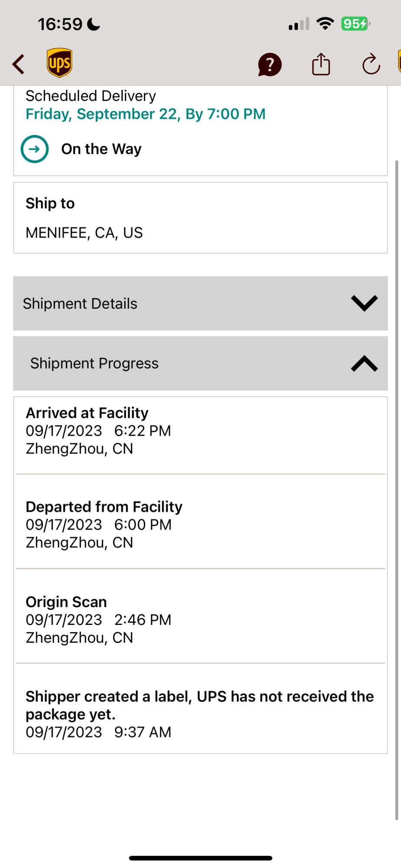The image size is (401, 868).
Task: Tap the share icon
Action: (x=321, y=64)
